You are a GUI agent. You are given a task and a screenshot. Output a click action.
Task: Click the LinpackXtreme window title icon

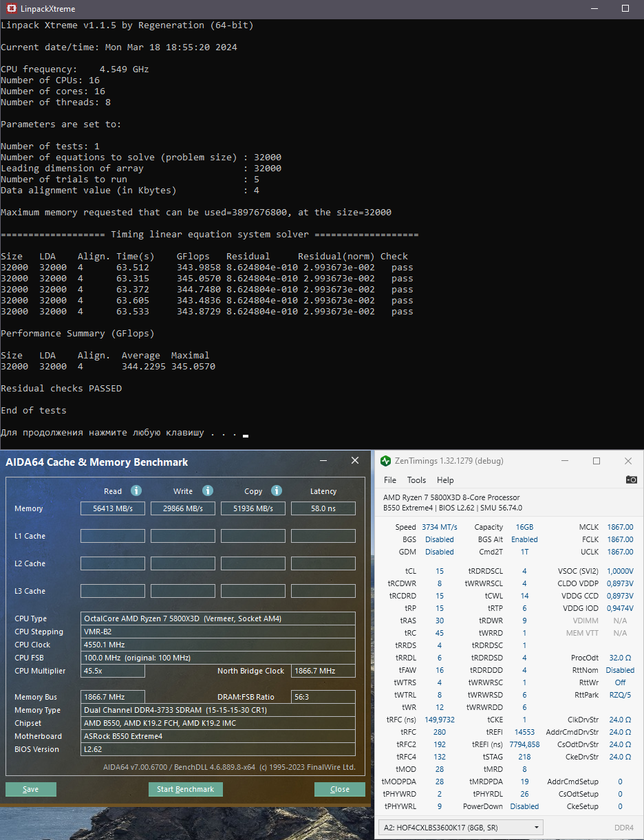tap(12, 9)
